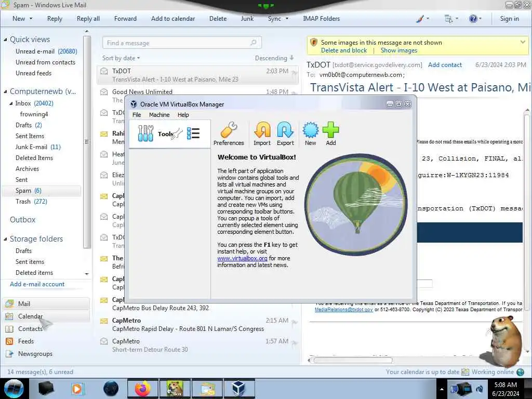Open VirtualBox from the taskbar

(239, 389)
